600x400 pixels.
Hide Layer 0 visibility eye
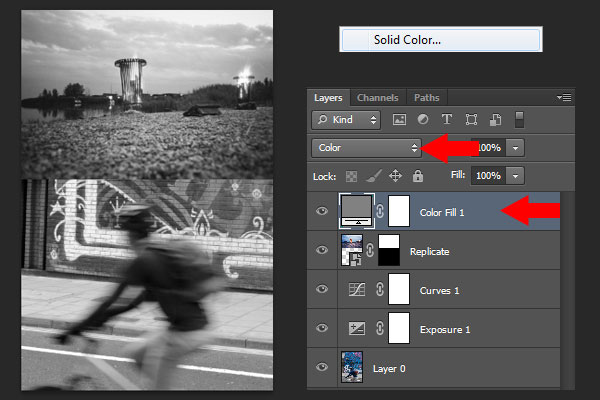point(322,367)
